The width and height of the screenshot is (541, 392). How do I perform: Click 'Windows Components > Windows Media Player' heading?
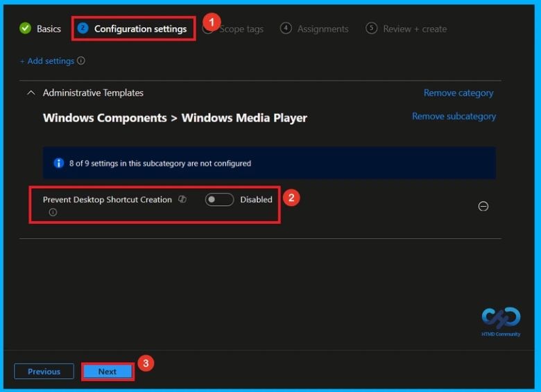point(175,118)
